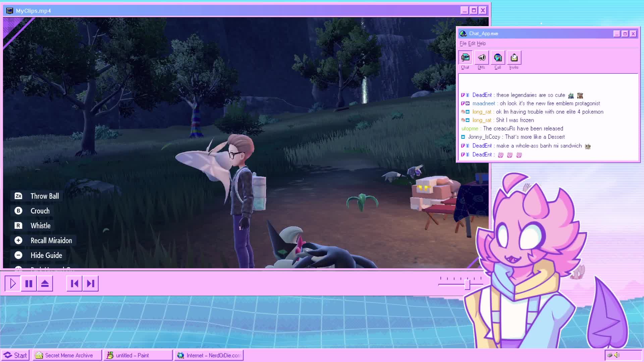The image size is (644, 362).
Task: Open Internet - NerdOrDie.com taskbar item
Action: tap(209, 355)
